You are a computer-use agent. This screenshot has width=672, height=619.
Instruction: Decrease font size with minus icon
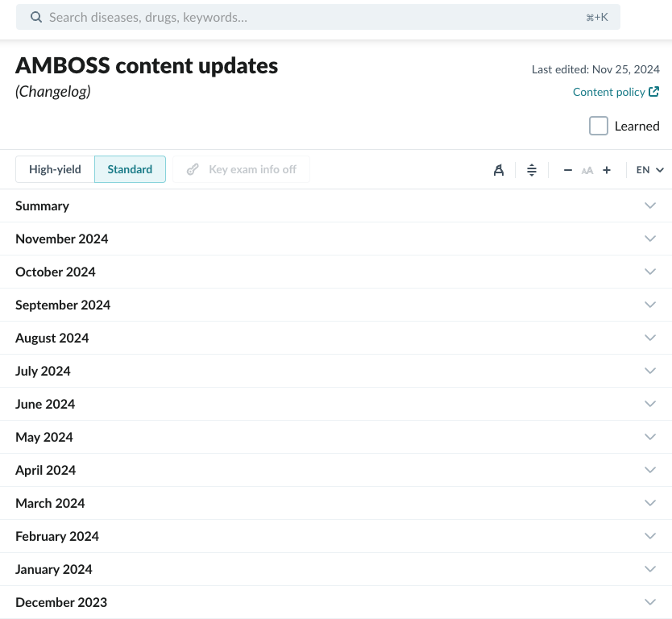pos(567,170)
